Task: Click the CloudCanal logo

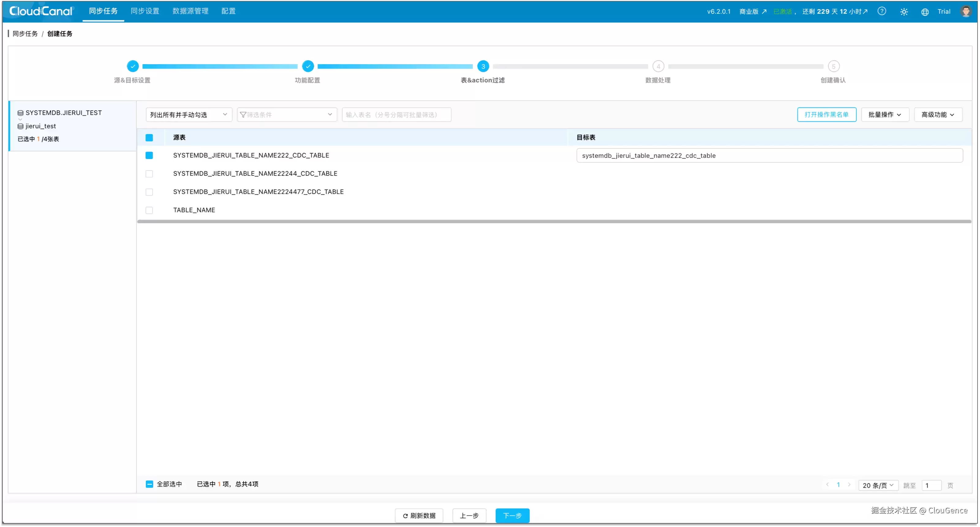Action: pos(41,11)
